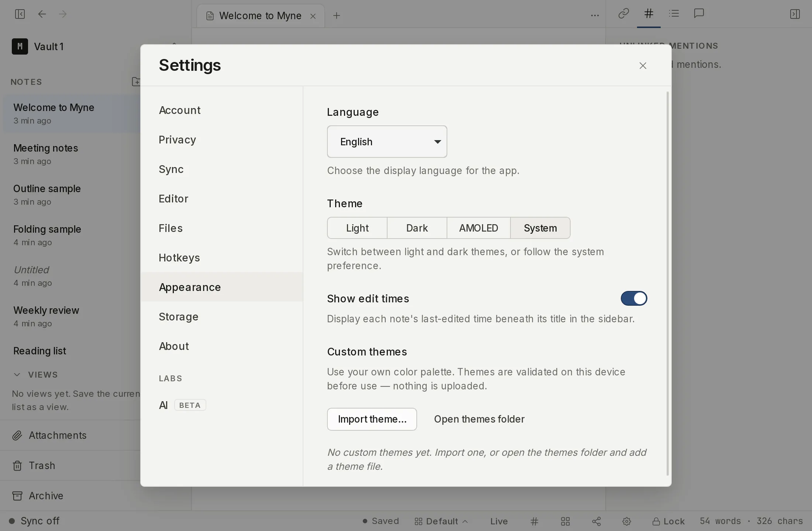Screen dimensions: 812x531
Task: Open Files settings section
Action: click(x=221, y=228)
